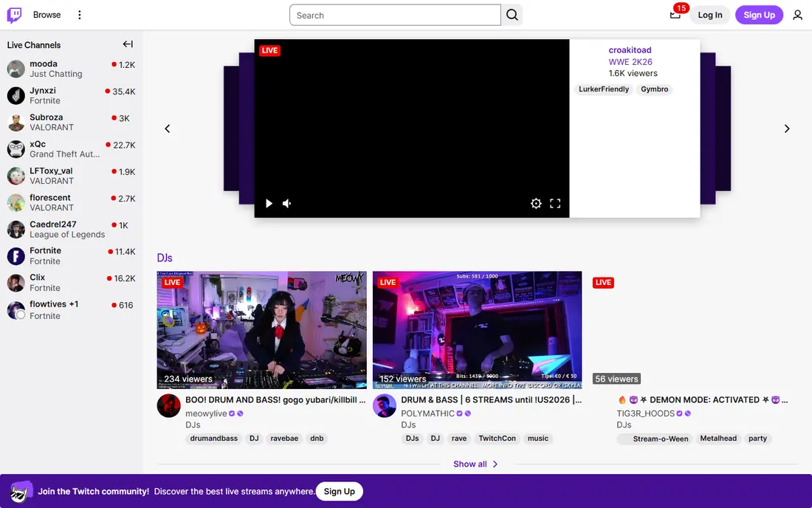This screenshot has width=812, height=508.
Task: Open the TIG3R_HOODS stream thumbnail
Action: pos(692,330)
